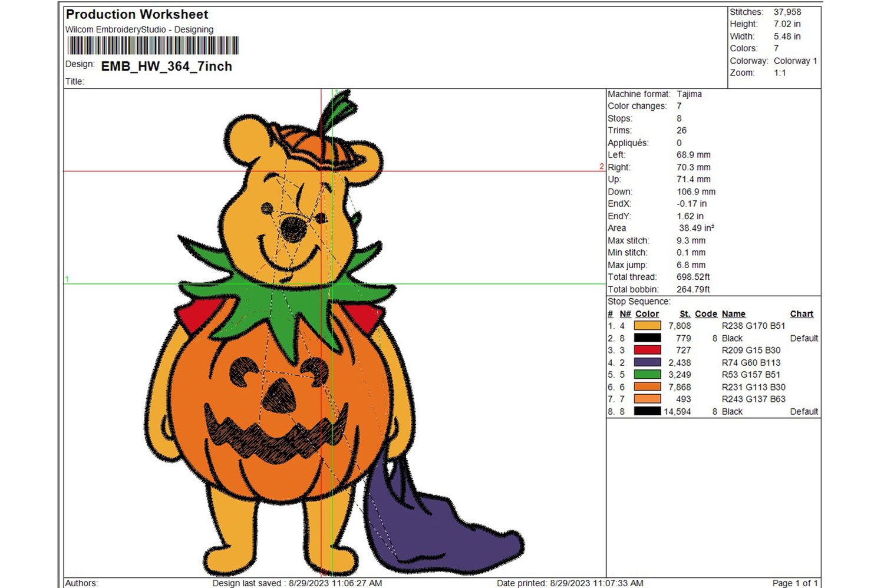Screen dimensions: 884x588
Task: Click the total thread value '698.52ft'
Action: pos(693,277)
